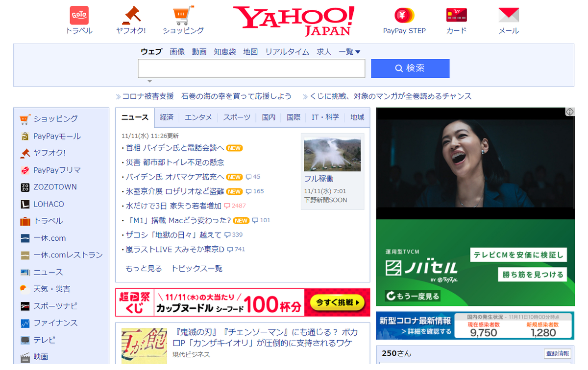Screen dimensions: 588x370
Task: Click the 一休.com sidebar icon
Action: [x=25, y=238]
